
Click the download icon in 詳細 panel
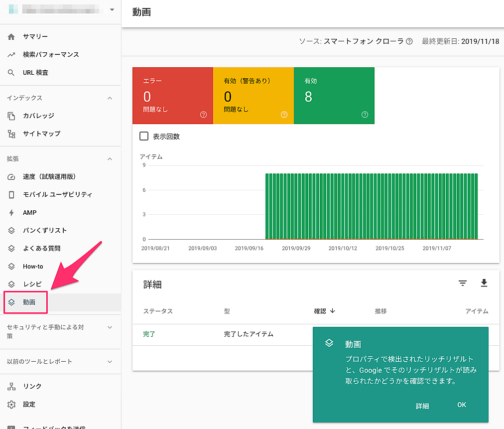(484, 284)
